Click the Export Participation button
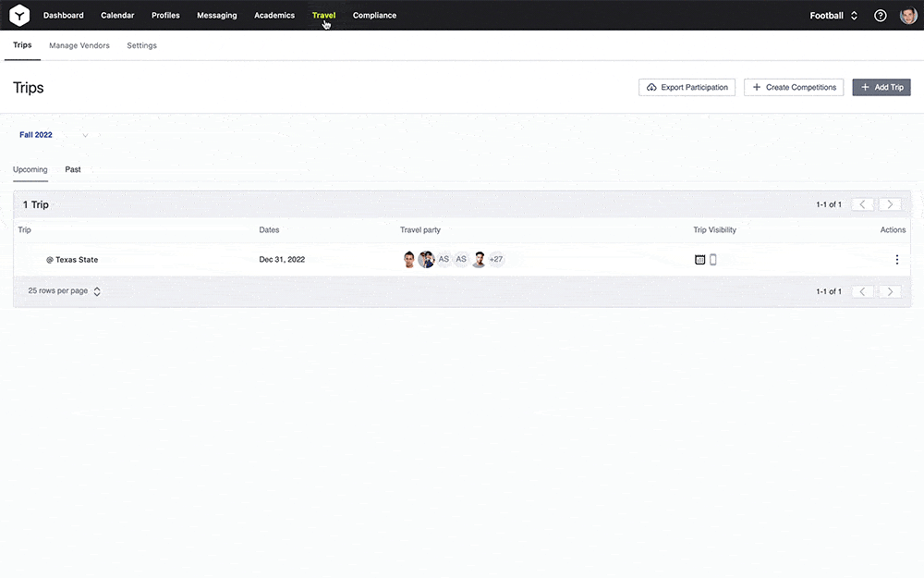Image resolution: width=924 pixels, height=578 pixels. coord(687,87)
